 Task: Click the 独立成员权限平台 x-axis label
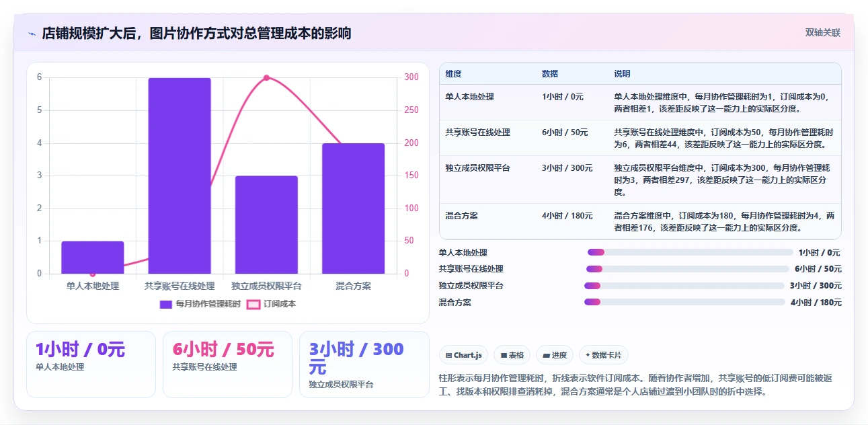pos(266,286)
